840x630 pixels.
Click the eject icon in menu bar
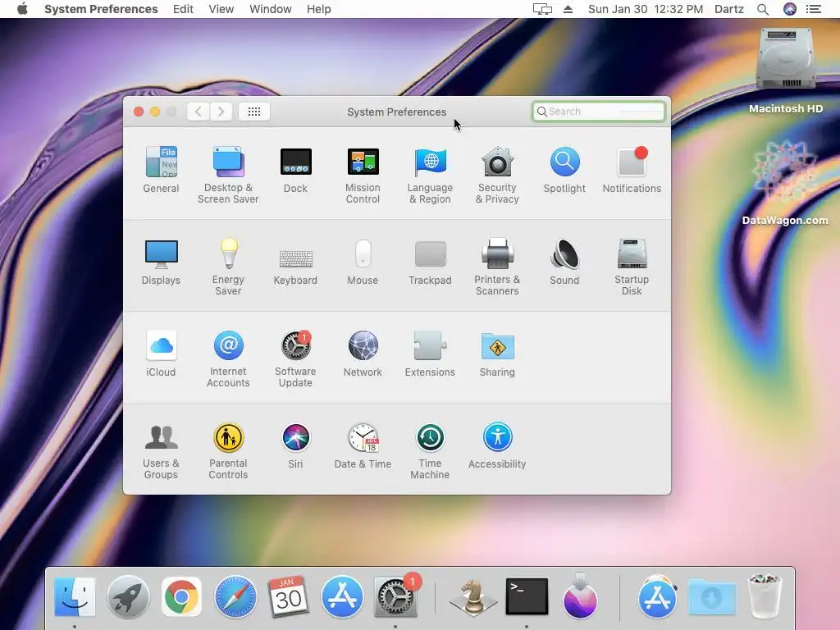coord(568,9)
